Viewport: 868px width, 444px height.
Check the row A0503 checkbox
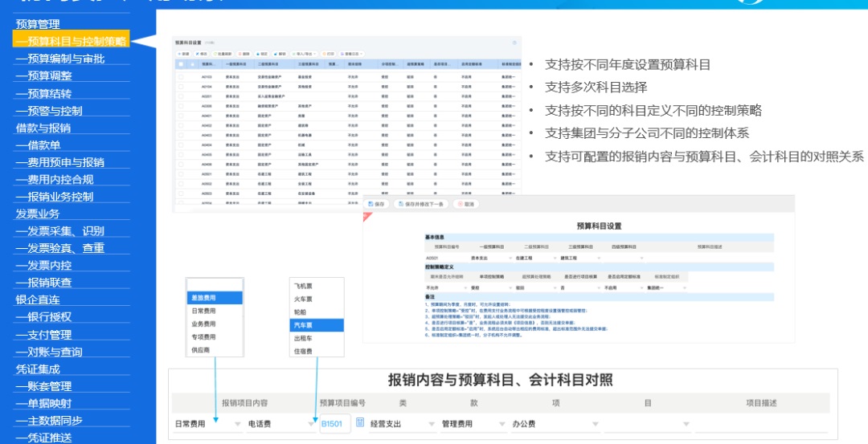coord(181,193)
